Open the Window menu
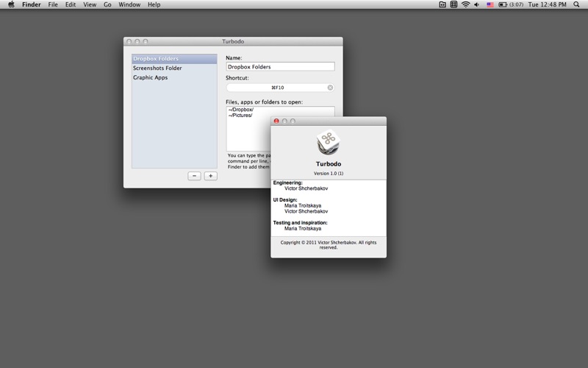Screen dimensions: 588x368 [129, 4]
